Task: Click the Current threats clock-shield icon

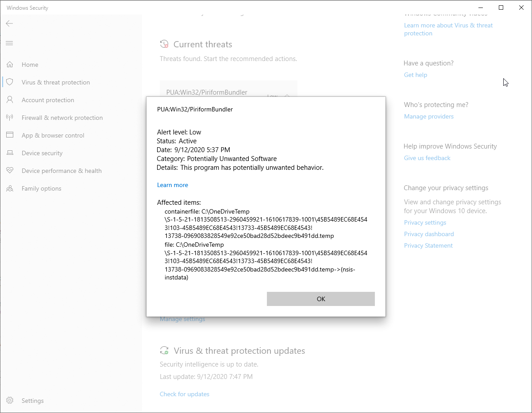Action: pos(164,44)
